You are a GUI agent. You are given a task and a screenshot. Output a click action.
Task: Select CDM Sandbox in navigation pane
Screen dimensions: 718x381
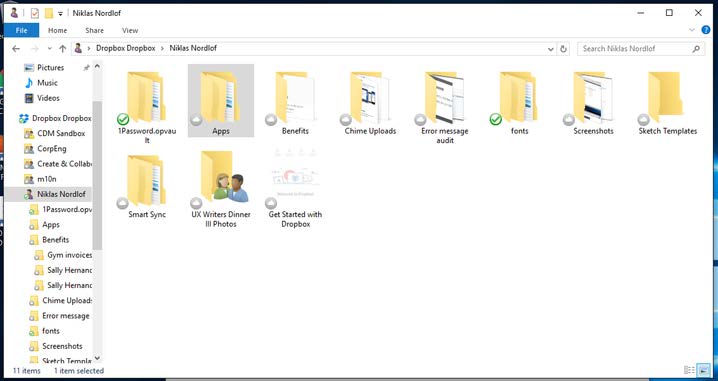(x=61, y=133)
